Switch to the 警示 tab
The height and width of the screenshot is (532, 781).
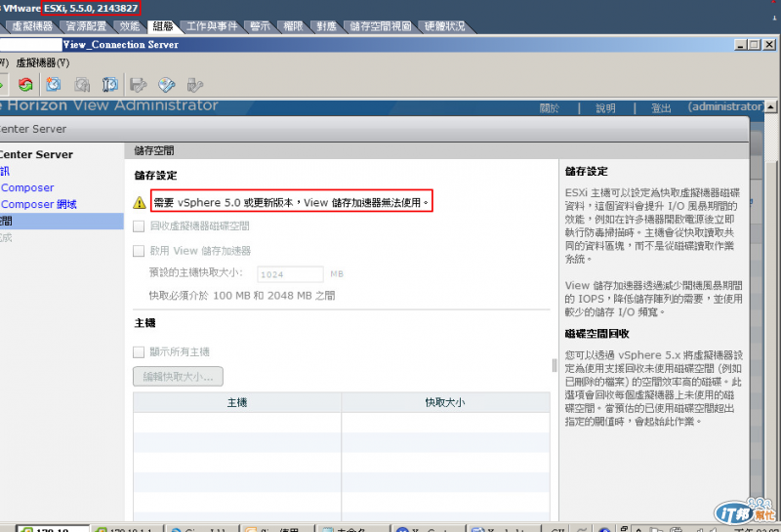[x=260, y=26]
